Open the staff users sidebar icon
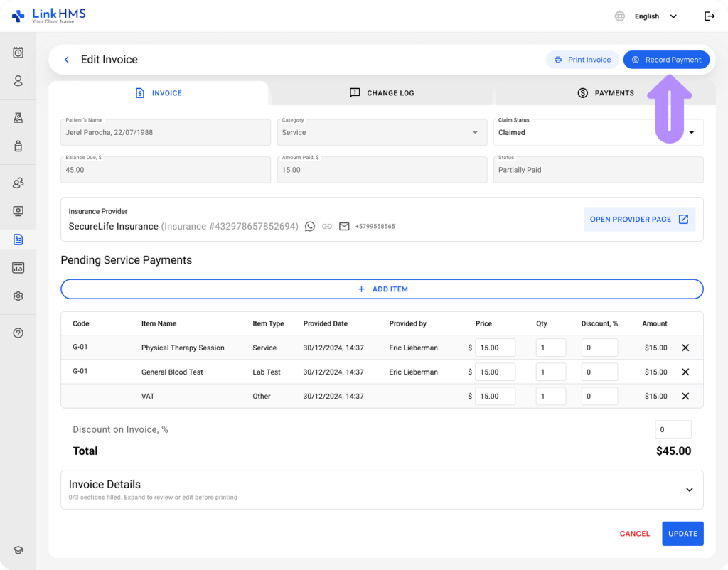This screenshot has width=728, height=570. [x=18, y=183]
